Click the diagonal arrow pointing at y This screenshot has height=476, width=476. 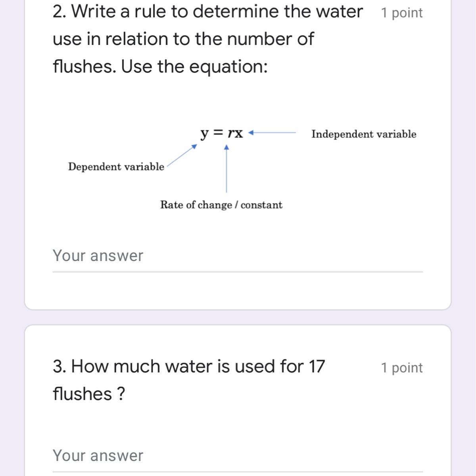(x=182, y=155)
